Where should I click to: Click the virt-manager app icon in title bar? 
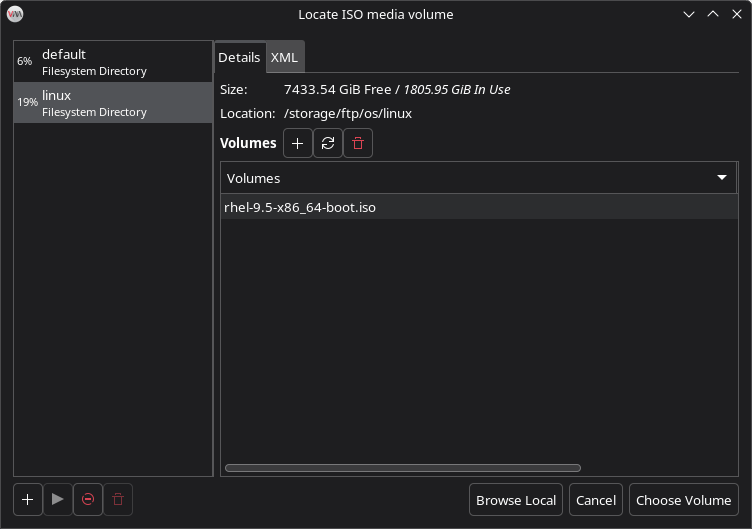click(x=15, y=14)
